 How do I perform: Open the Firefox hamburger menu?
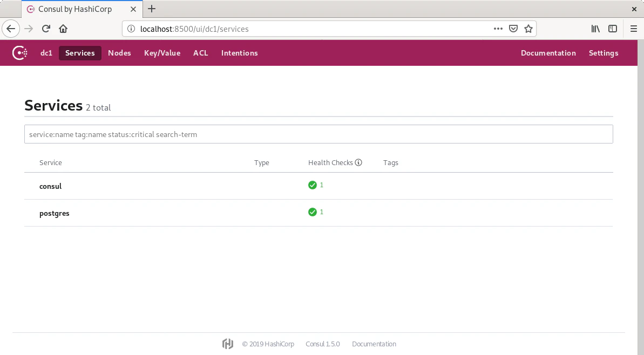coord(634,29)
